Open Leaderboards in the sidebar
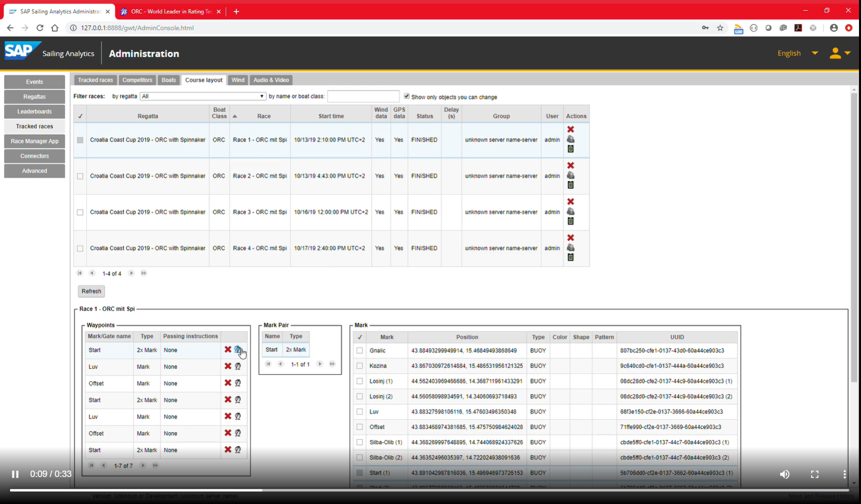The image size is (861, 504). point(34,111)
